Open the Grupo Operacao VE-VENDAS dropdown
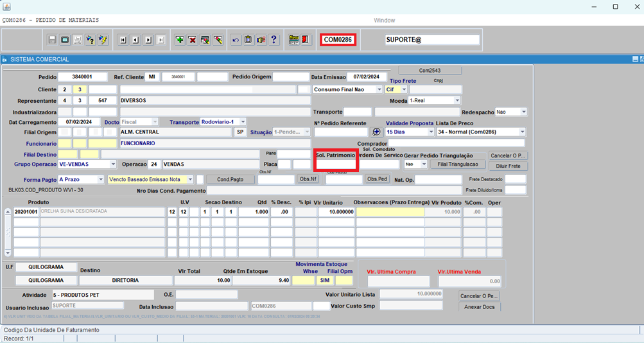This screenshot has height=343, width=644. (x=113, y=164)
